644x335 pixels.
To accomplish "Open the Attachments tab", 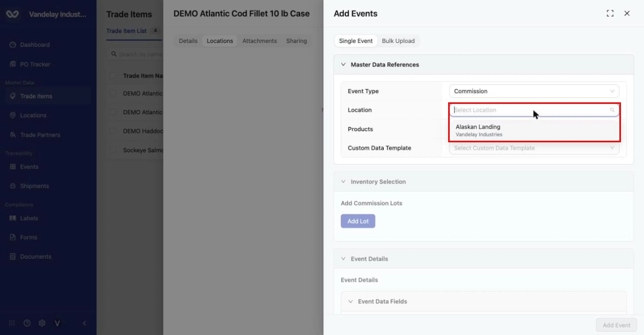I will (x=259, y=41).
